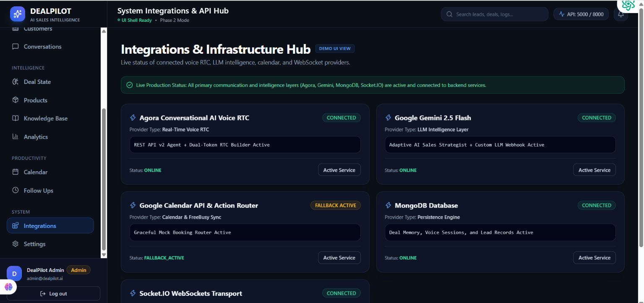The height and width of the screenshot is (303, 644).
Task: Click the orange Admin role badge
Action: [x=78, y=270]
